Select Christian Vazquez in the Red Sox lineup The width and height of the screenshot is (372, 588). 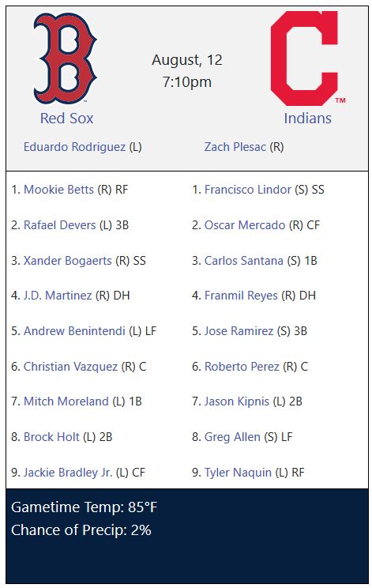click(71, 367)
